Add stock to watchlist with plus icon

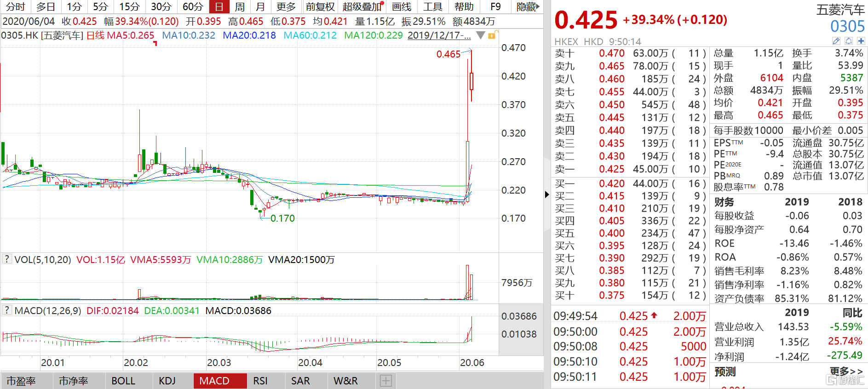861,41
